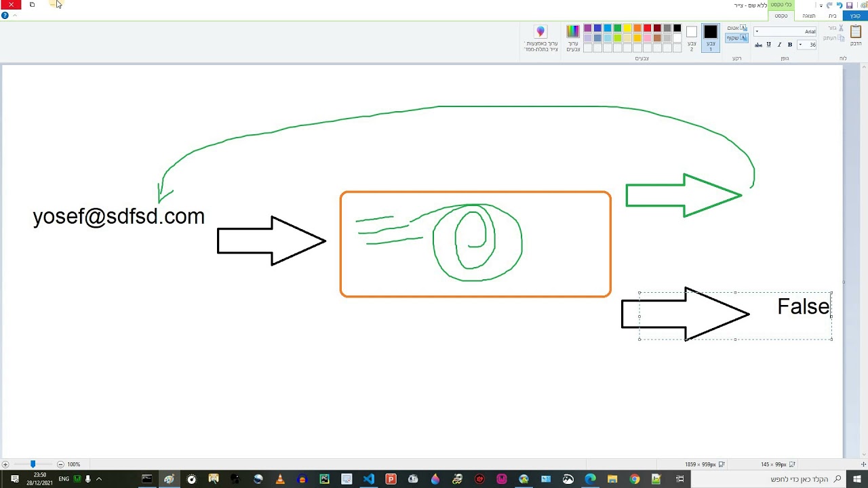Apply underline with the U icon
The height and width of the screenshot is (488, 868).
pos(769,45)
